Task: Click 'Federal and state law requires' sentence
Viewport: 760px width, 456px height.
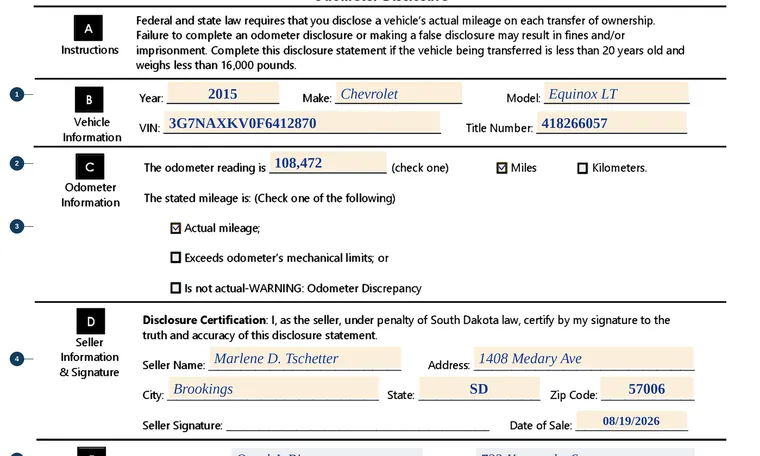Action: coord(396,21)
